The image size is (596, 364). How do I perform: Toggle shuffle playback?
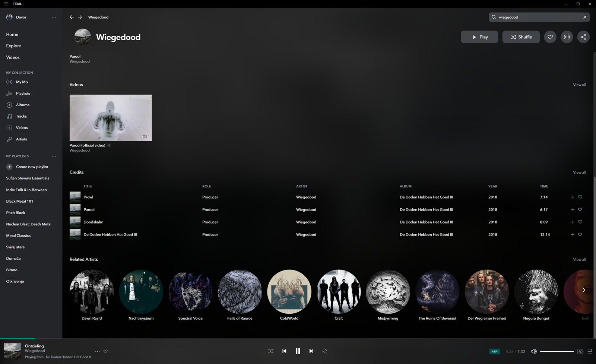pyautogui.click(x=271, y=351)
